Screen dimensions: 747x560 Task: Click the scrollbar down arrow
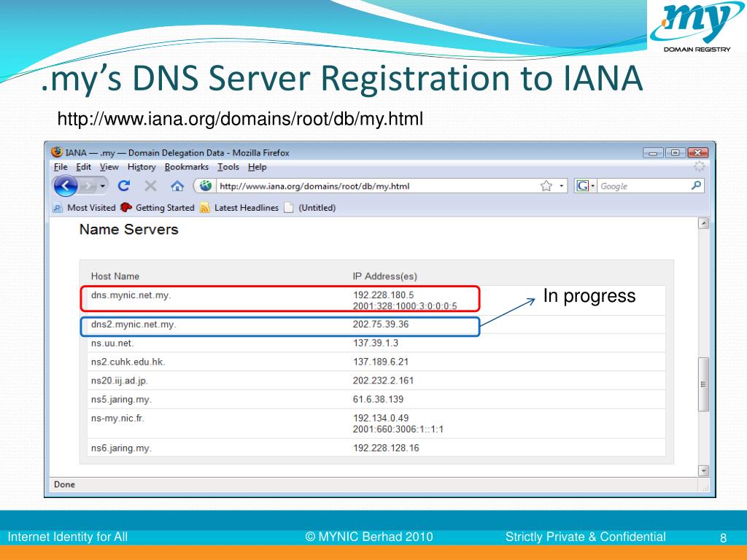point(703,470)
